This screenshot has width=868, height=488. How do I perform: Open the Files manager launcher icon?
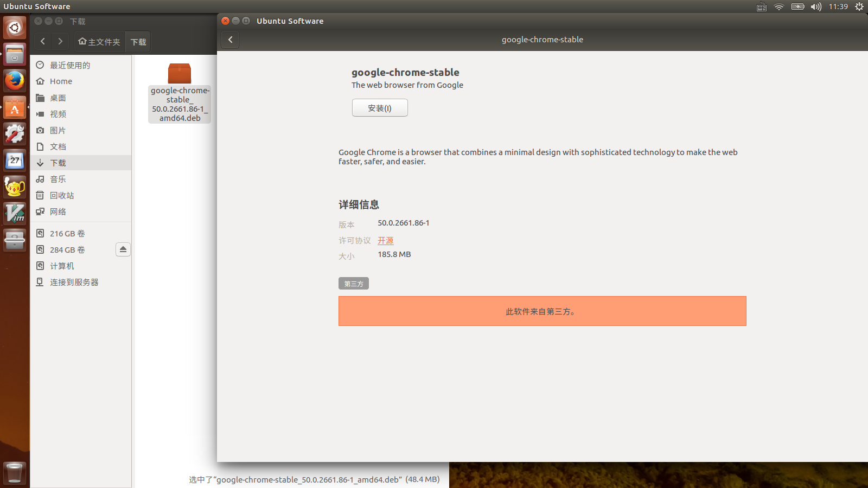[x=15, y=54]
